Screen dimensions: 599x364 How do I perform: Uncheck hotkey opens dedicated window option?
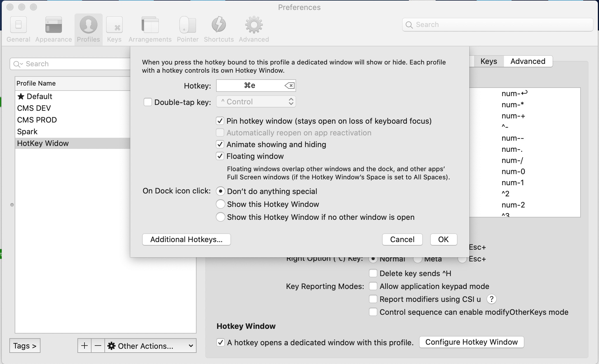coord(220,342)
